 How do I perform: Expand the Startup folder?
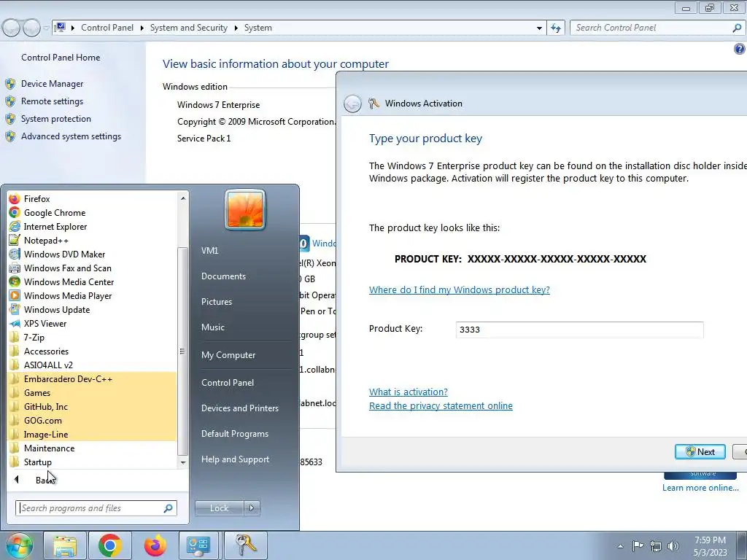(x=38, y=462)
